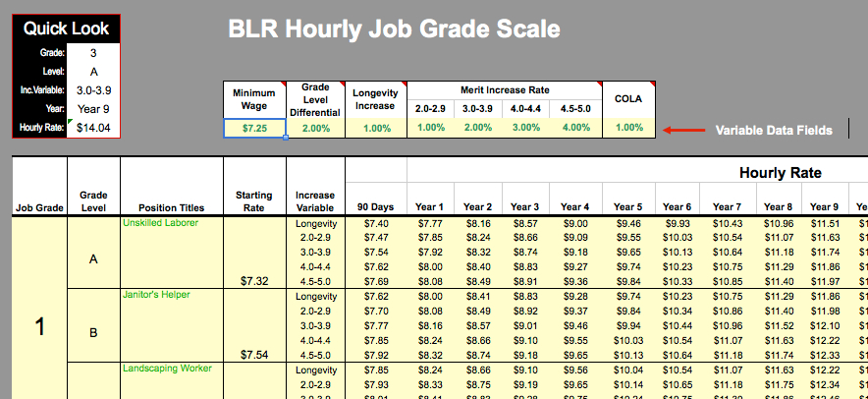Open the Quick Look Grade value cell
Screen dimensions: 868x399
[93, 53]
